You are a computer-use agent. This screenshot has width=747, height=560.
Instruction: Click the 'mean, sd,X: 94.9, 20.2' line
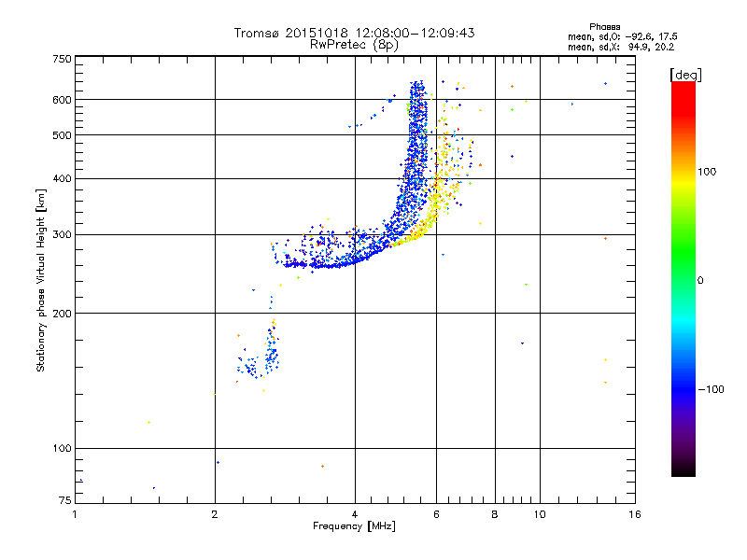[x=621, y=47]
